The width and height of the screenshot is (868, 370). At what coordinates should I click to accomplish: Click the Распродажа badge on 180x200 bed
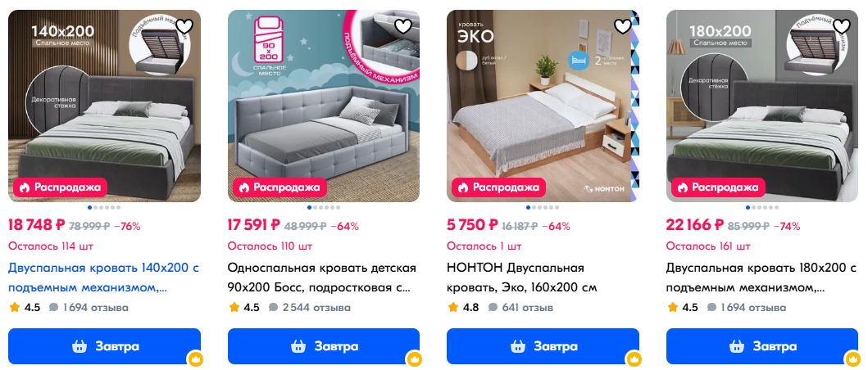click(x=716, y=187)
